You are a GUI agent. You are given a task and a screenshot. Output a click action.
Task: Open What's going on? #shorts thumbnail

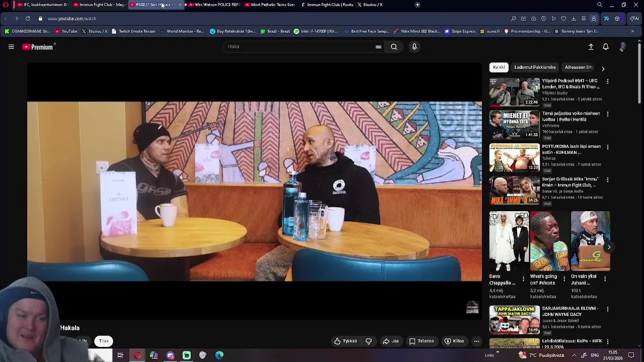tap(549, 241)
